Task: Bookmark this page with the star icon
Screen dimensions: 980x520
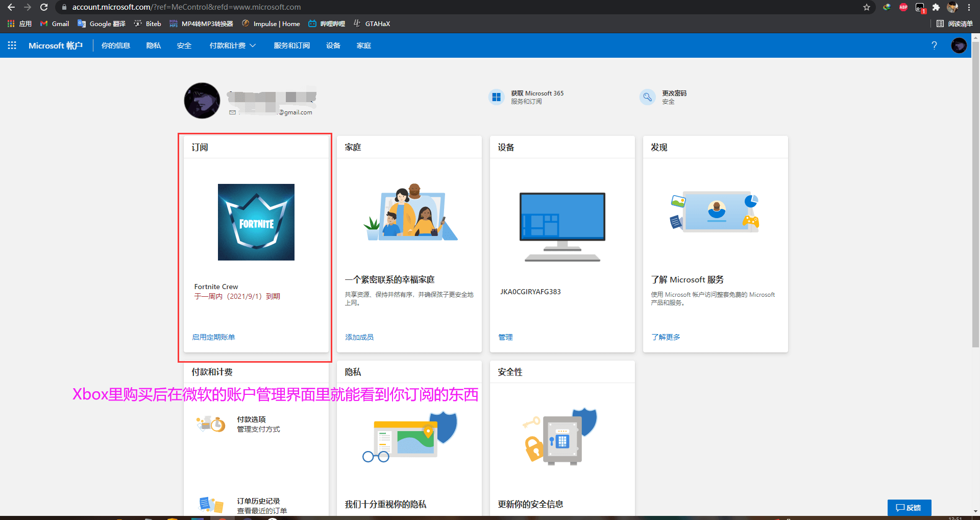Action: (x=867, y=7)
